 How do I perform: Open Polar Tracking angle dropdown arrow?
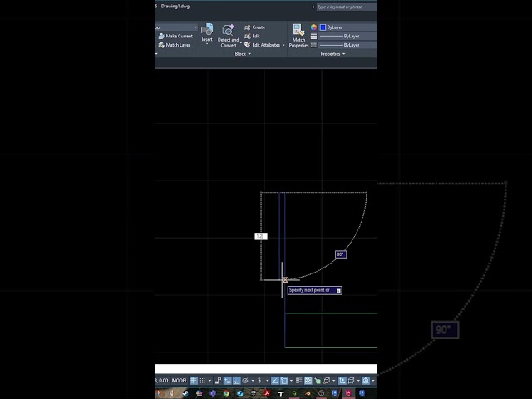coord(253,381)
